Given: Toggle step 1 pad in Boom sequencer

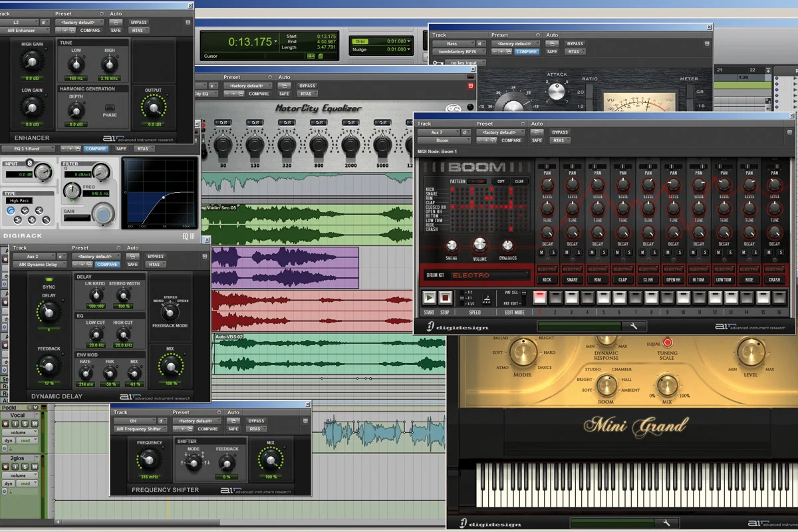Looking at the screenshot, I should point(540,297).
